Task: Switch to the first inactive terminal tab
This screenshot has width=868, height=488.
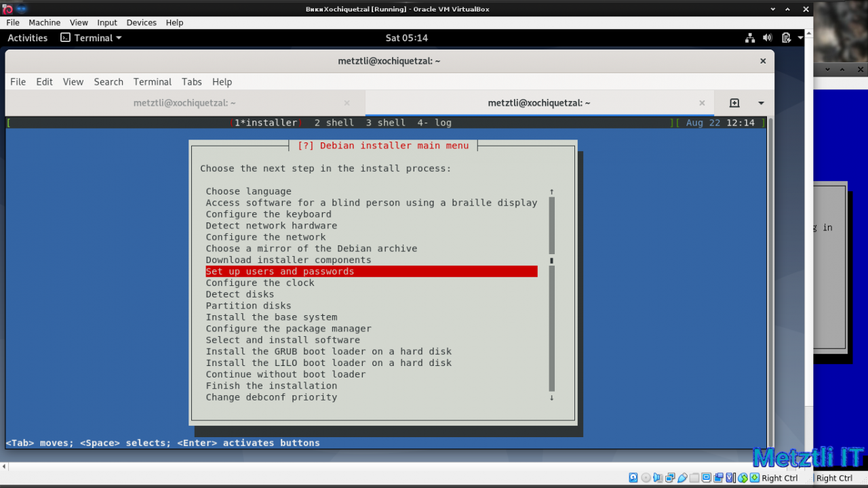Action: point(184,103)
